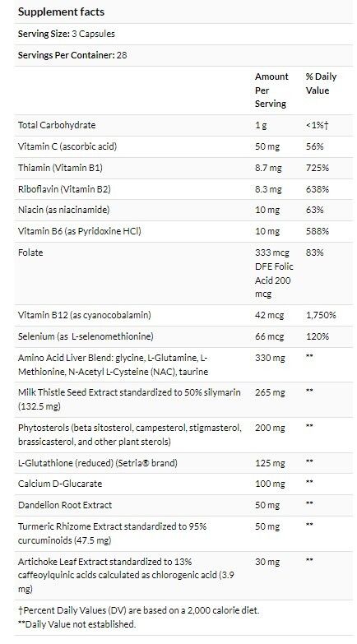The height and width of the screenshot is (644, 357).
Task: Click the % Daily Value column header
Action: (321, 83)
